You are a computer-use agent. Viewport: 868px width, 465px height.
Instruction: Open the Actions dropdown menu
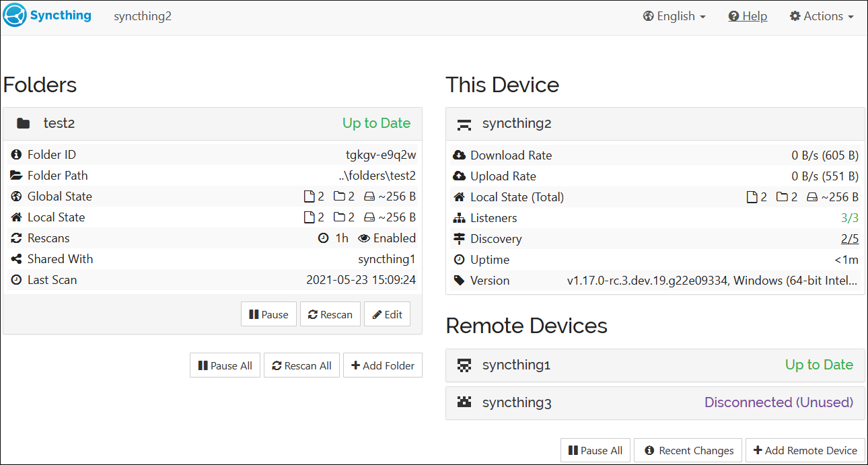[x=822, y=16]
